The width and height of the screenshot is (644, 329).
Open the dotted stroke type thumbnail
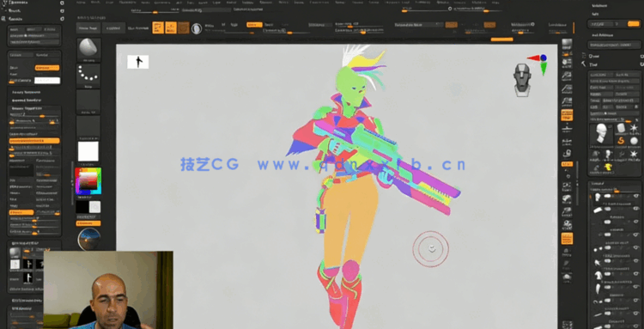[x=88, y=76]
